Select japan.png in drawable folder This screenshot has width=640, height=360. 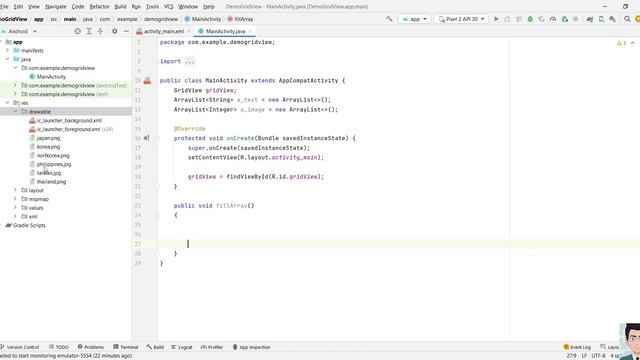48,138
